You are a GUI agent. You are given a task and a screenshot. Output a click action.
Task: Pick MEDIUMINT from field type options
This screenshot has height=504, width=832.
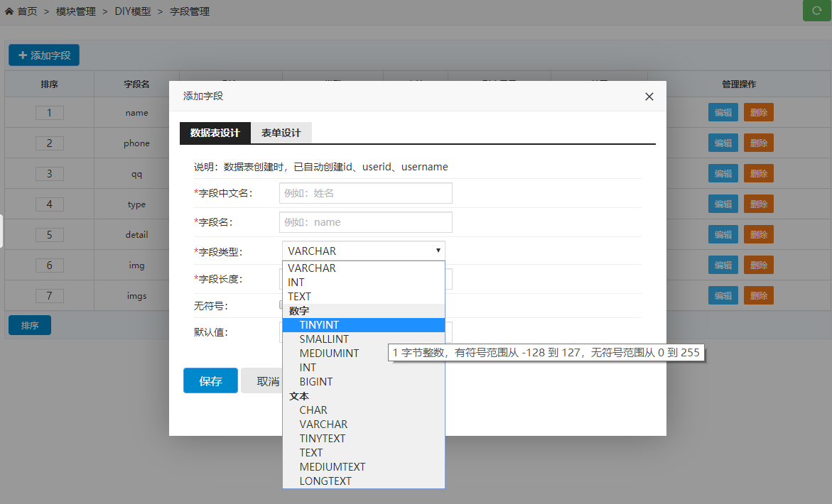[329, 354]
